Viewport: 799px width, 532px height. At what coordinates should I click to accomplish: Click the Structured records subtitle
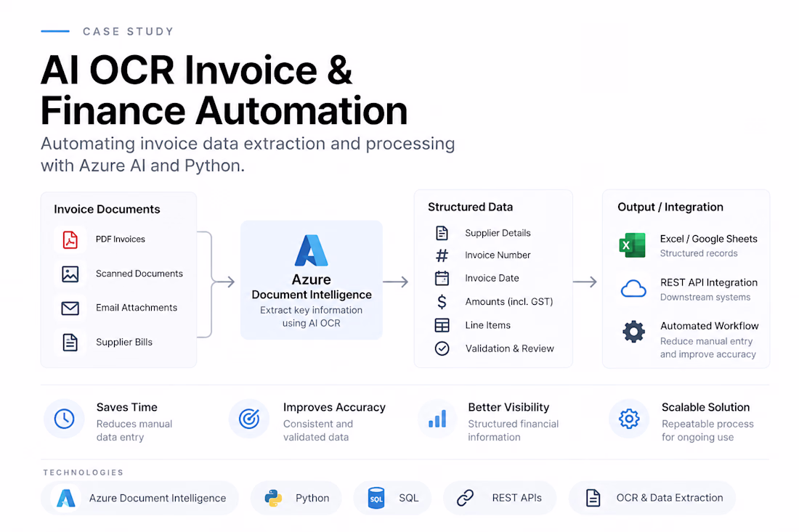click(699, 253)
